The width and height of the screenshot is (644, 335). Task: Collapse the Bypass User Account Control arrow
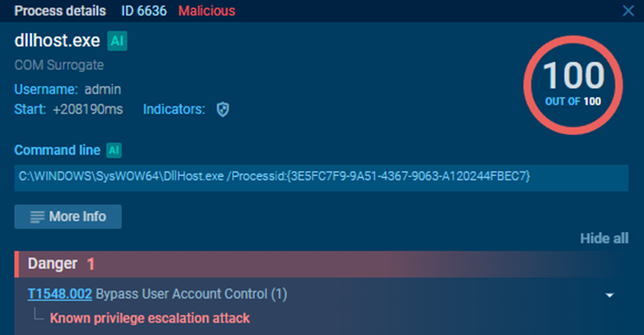click(609, 295)
